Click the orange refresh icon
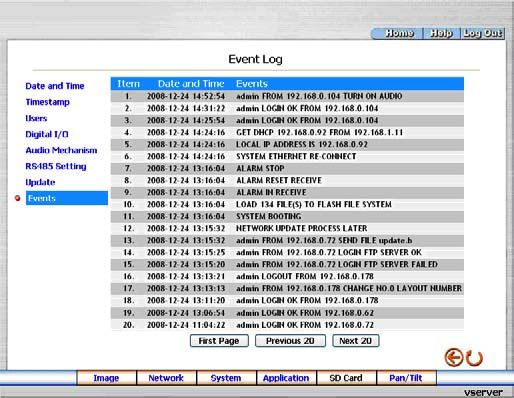 [x=474, y=358]
